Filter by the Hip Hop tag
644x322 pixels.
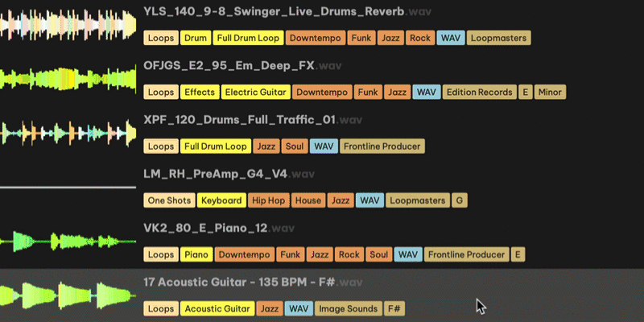tap(269, 200)
